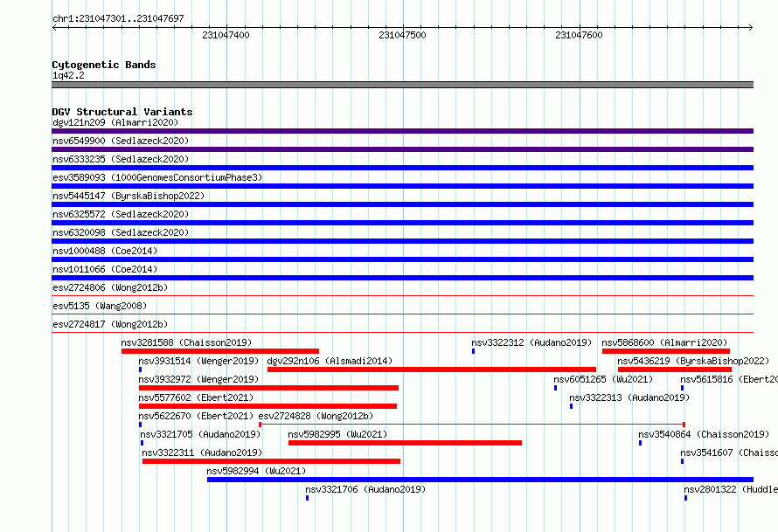Screen dimensions: 778x532
Task: Select the nsv3322311 (Audano2019) red bar
Action: click(271, 461)
